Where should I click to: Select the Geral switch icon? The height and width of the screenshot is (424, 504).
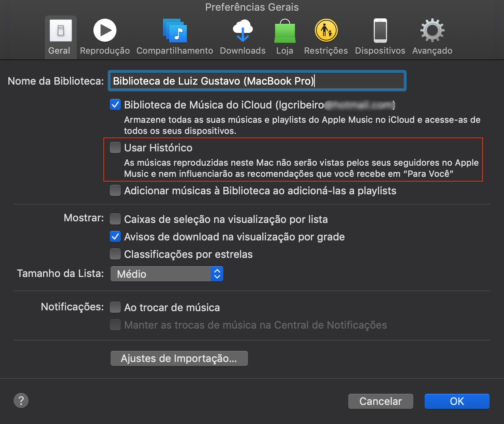[x=61, y=31]
